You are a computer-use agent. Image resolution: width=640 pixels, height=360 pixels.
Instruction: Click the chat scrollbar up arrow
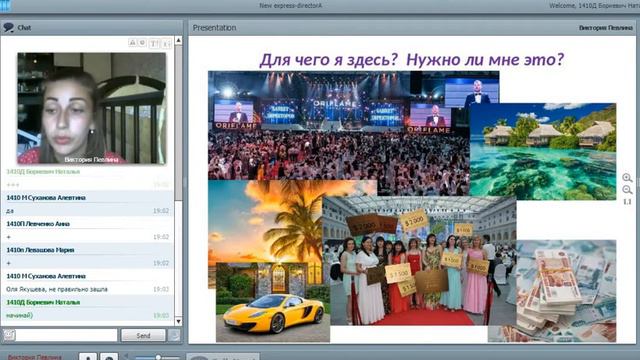click(178, 40)
